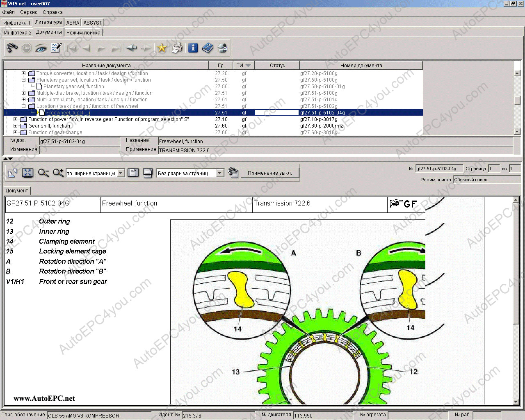Switch to the ASRA tab
The height and width of the screenshot is (420, 525).
[x=73, y=23]
